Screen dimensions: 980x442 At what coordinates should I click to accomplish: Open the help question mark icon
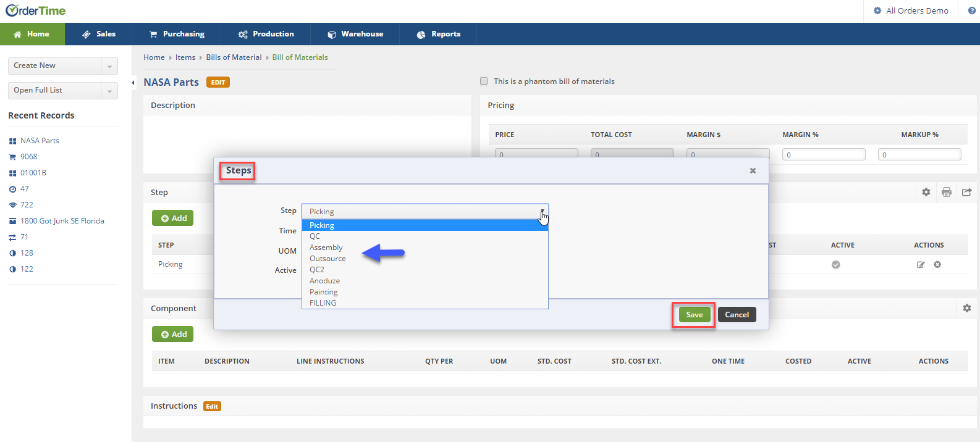(x=972, y=10)
